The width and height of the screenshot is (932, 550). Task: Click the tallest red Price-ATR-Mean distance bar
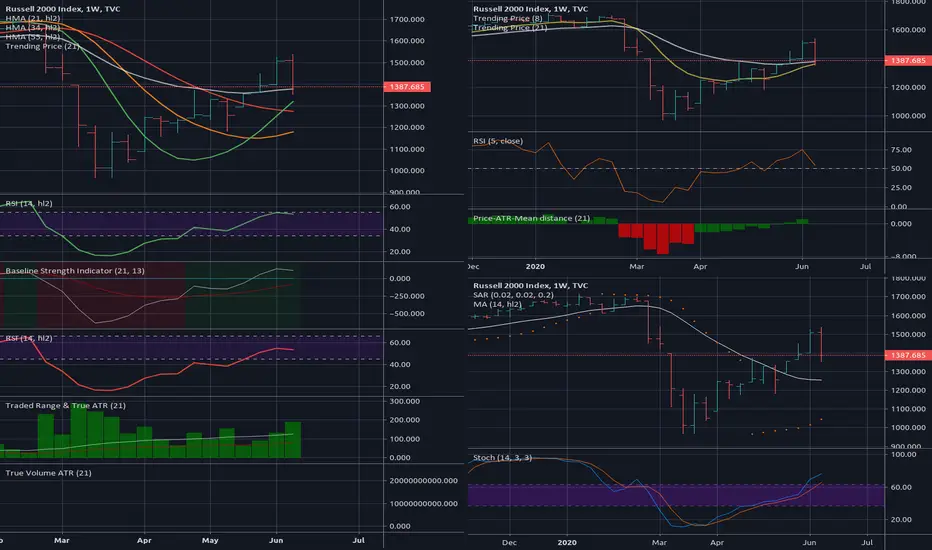pos(663,238)
